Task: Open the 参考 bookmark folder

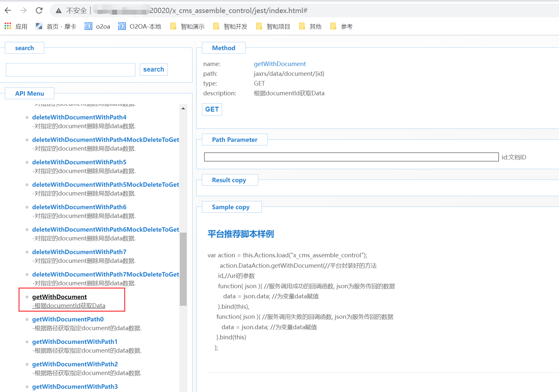Action: (341, 26)
